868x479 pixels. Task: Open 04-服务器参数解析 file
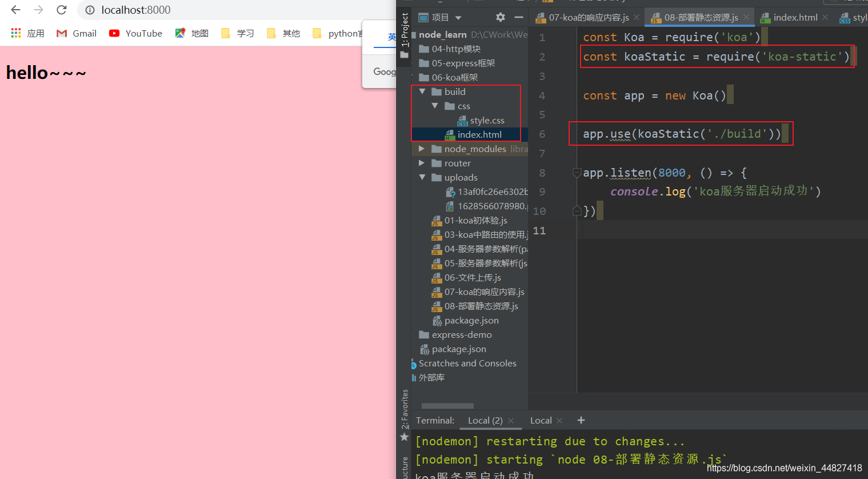(x=479, y=249)
